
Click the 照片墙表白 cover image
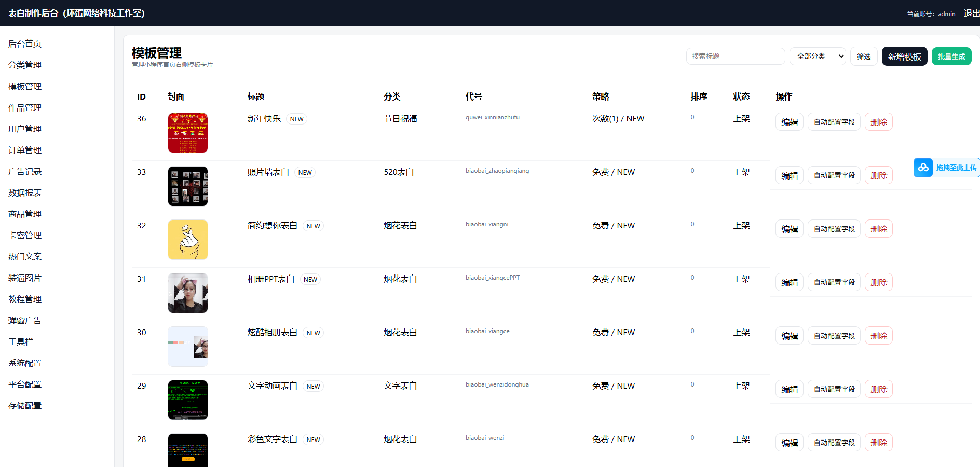pos(187,186)
